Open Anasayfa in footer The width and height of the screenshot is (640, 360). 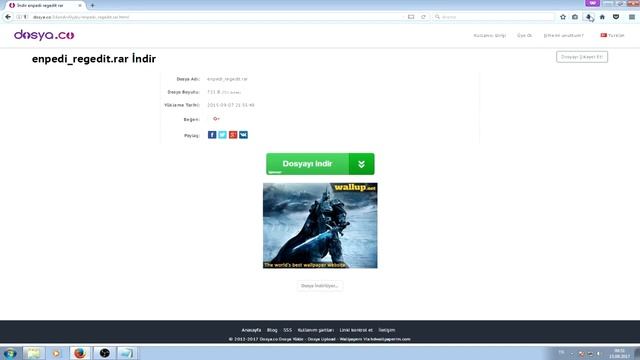point(251,330)
